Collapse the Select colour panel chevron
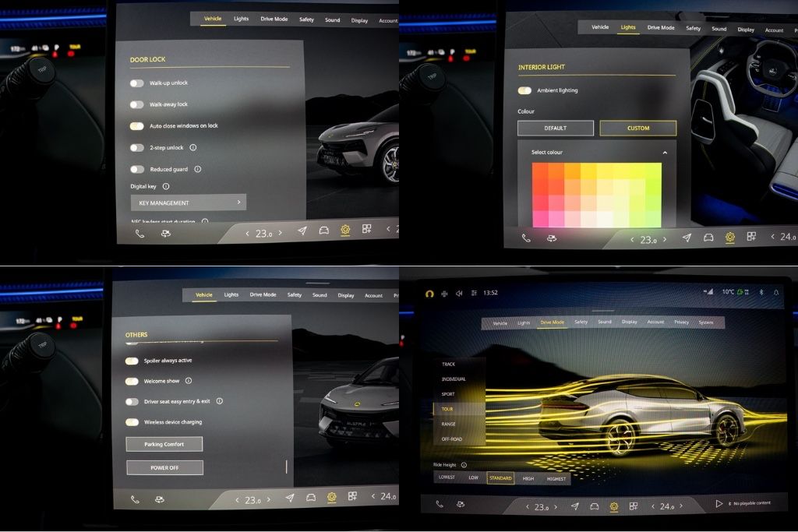The image size is (798, 532). (x=665, y=153)
